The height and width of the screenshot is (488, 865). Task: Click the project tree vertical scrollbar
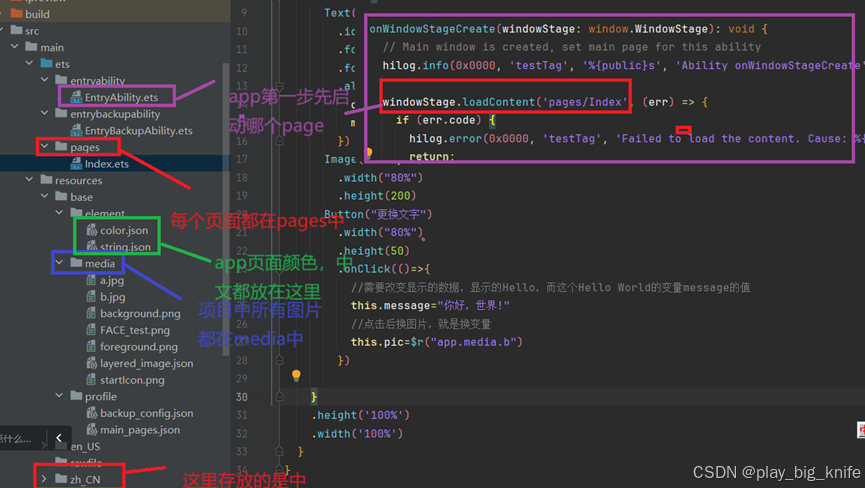pos(225,210)
